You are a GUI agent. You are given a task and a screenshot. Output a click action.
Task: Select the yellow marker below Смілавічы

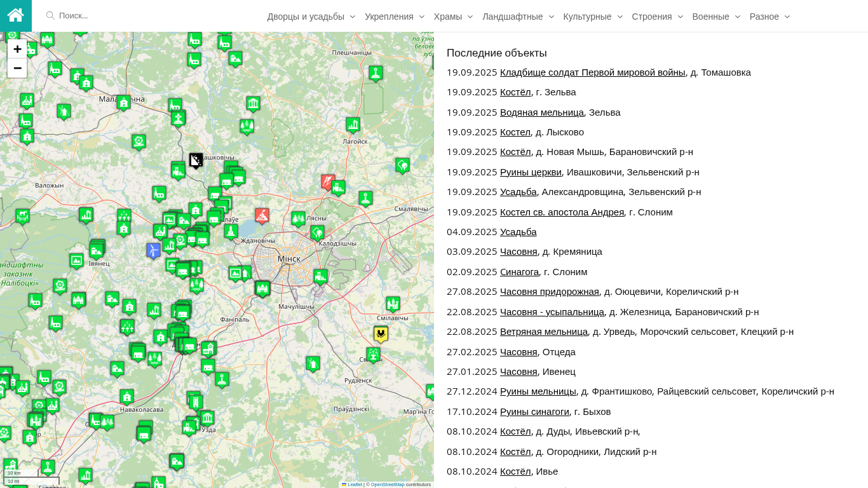tap(381, 334)
